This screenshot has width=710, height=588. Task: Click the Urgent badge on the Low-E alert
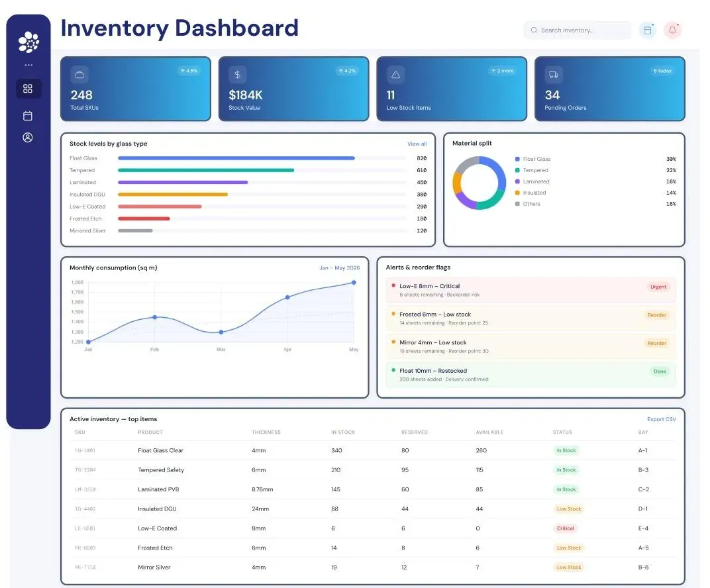658,287
